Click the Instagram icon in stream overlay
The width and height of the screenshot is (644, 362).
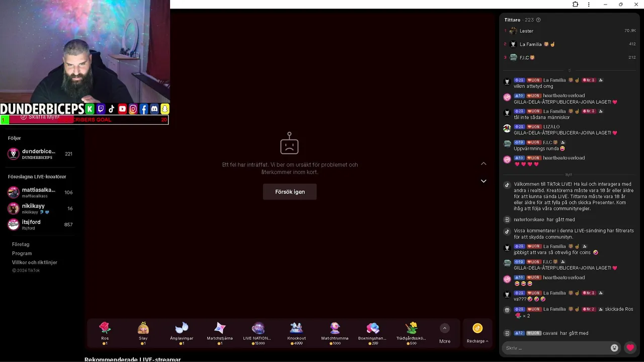(x=133, y=109)
